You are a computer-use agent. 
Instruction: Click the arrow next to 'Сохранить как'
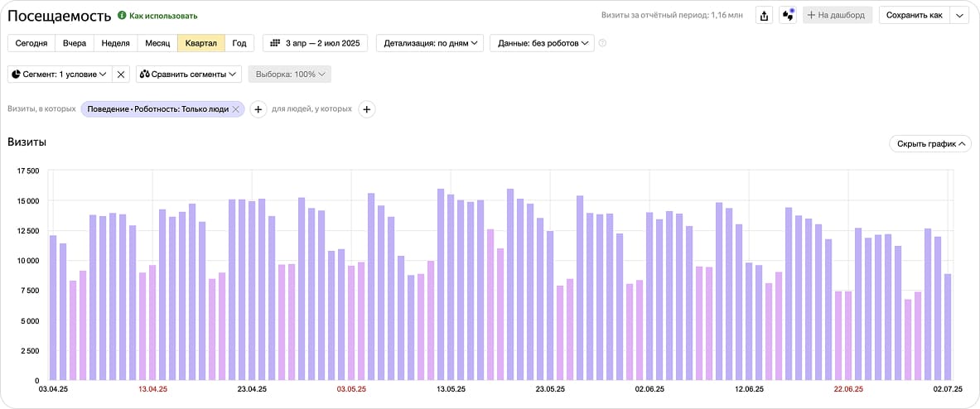958,15
